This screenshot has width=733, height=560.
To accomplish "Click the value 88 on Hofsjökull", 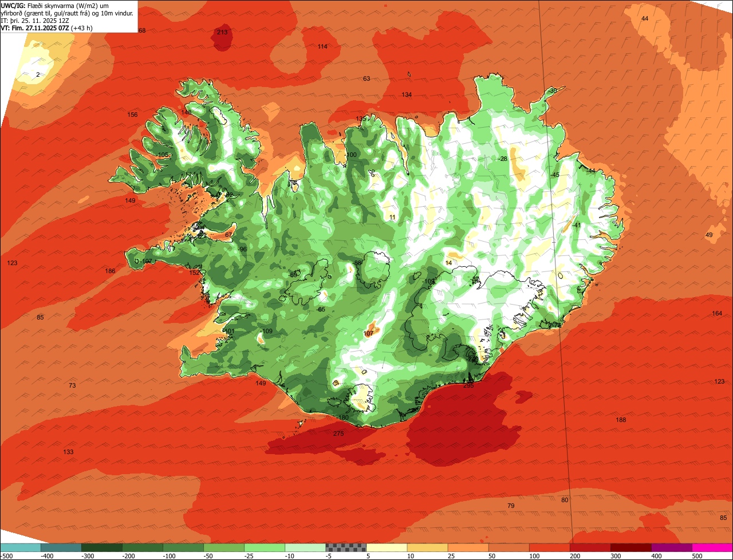I will (358, 263).
